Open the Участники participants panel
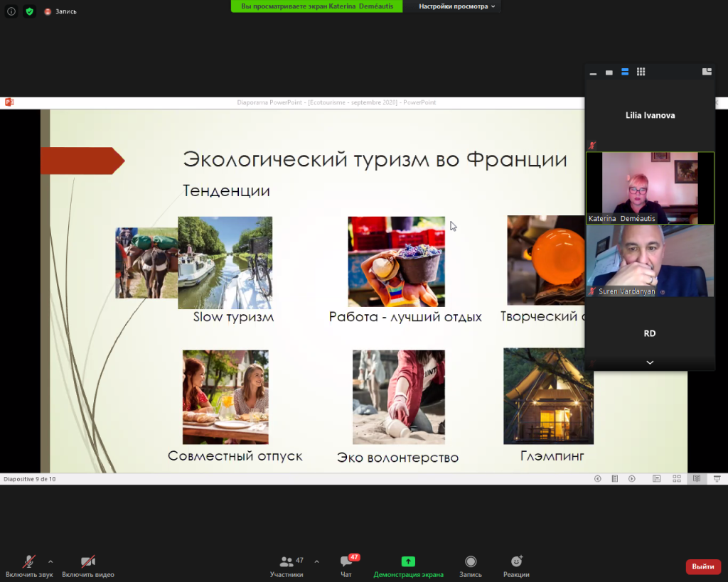 [x=287, y=566]
